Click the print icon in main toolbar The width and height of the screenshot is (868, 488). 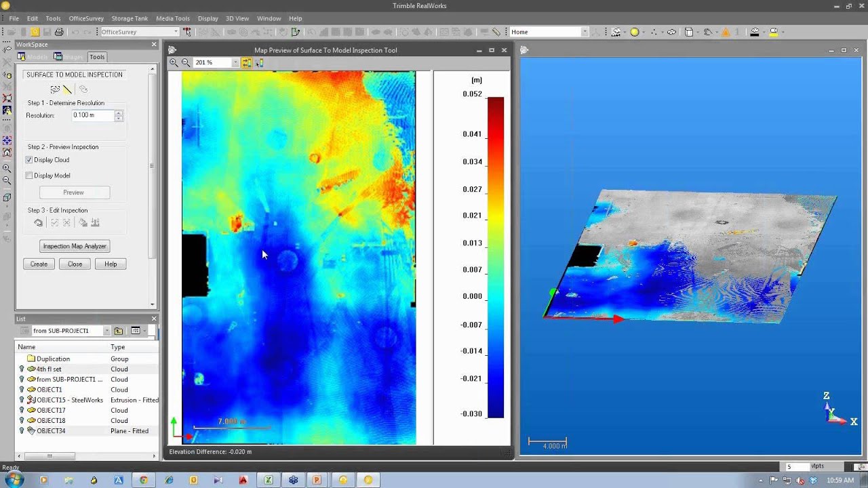(59, 32)
